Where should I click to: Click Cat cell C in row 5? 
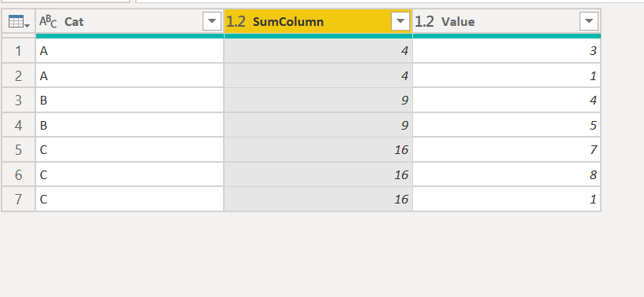(x=130, y=149)
